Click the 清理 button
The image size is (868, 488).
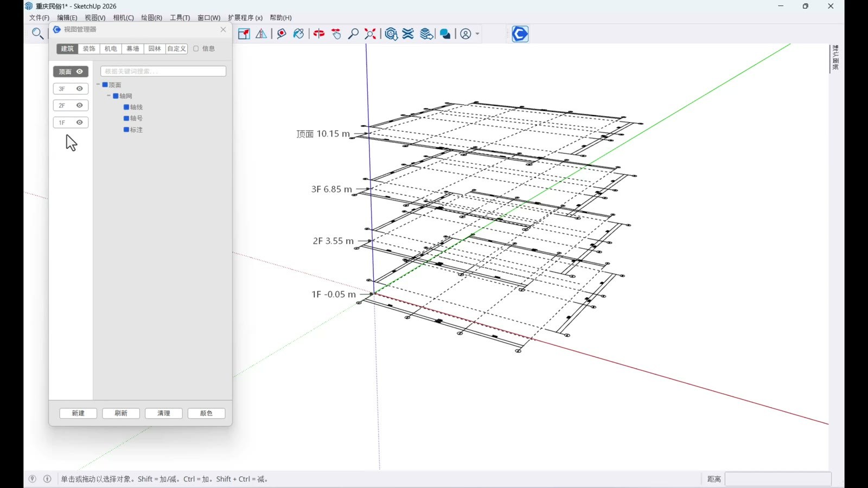click(x=164, y=413)
